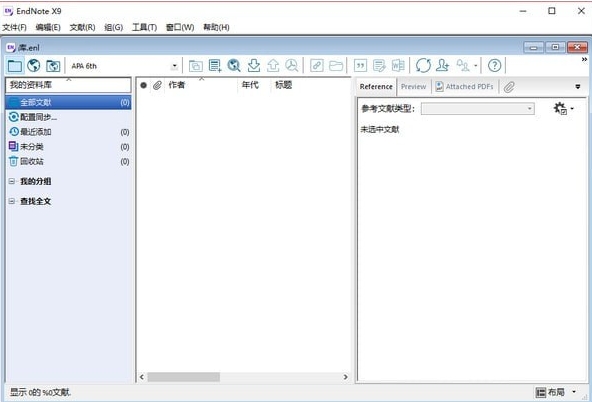Open the tab panel options dropdown arrow
This screenshot has height=402, width=592.
577,87
